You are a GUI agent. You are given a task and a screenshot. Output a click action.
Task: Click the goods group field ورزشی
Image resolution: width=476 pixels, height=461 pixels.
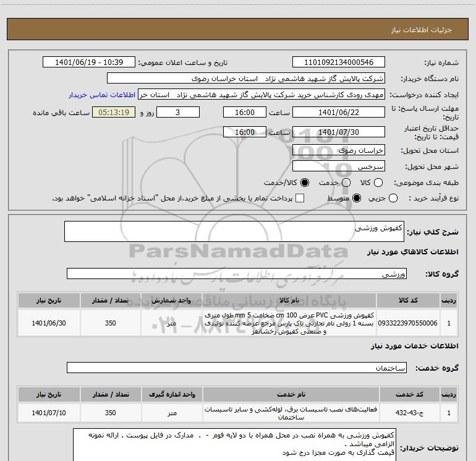[237, 274]
